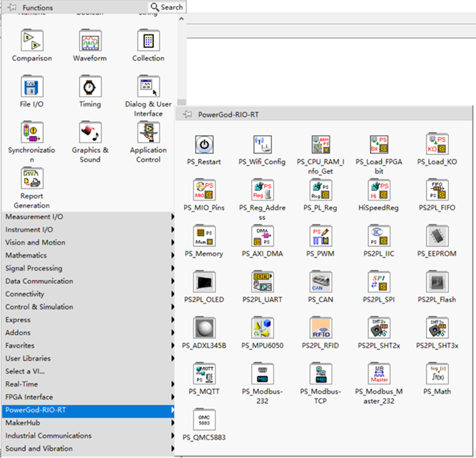Open the PS_Reg_Address subpalette
Screen dimensions: 476x458
pos(262,190)
